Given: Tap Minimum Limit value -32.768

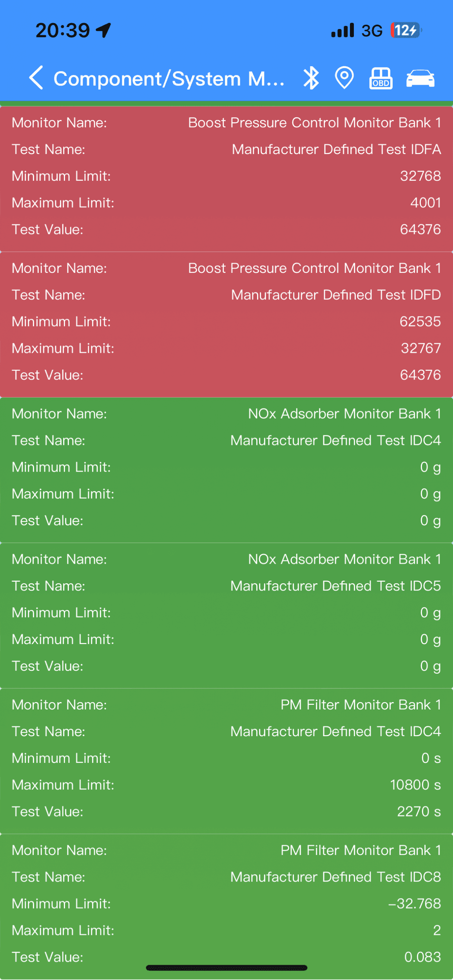Looking at the screenshot, I should click(x=415, y=904).
